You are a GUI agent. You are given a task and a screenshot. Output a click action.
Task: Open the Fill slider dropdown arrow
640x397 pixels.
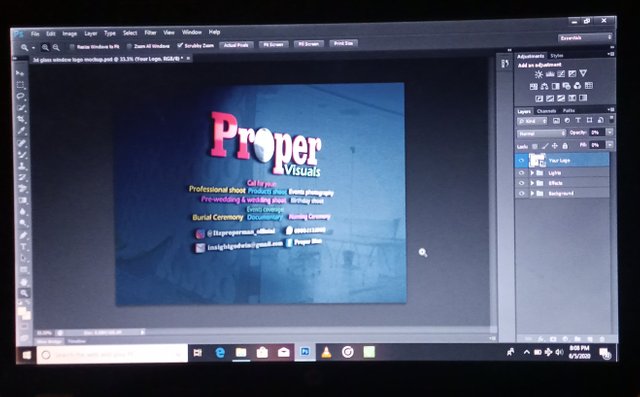609,145
